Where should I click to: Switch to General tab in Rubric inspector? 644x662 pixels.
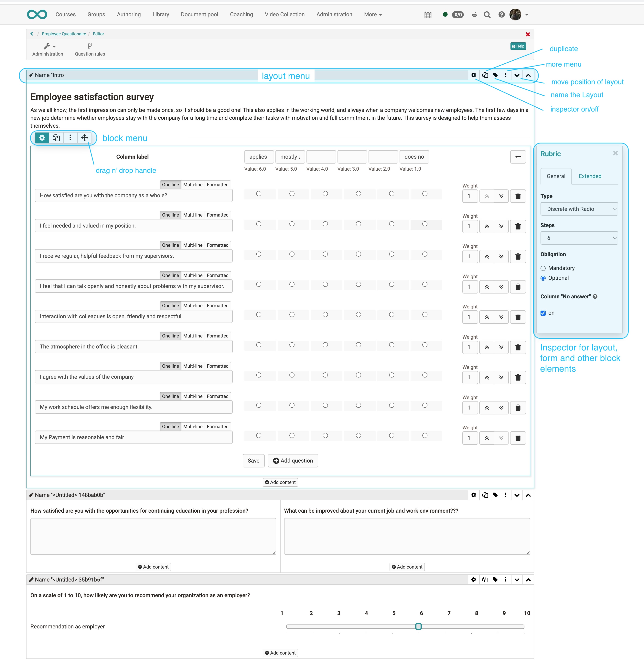(556, 176)
